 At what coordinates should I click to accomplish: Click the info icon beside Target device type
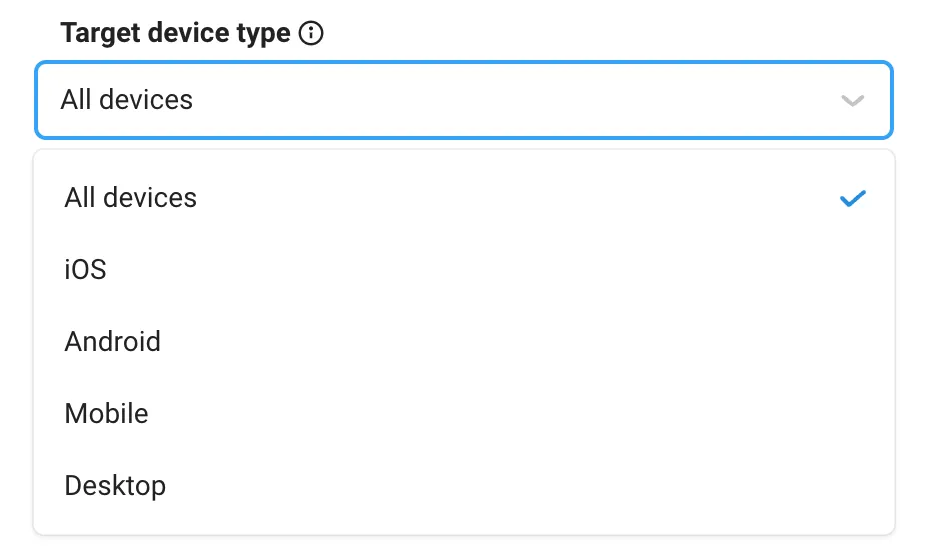[x=311, y=33]
